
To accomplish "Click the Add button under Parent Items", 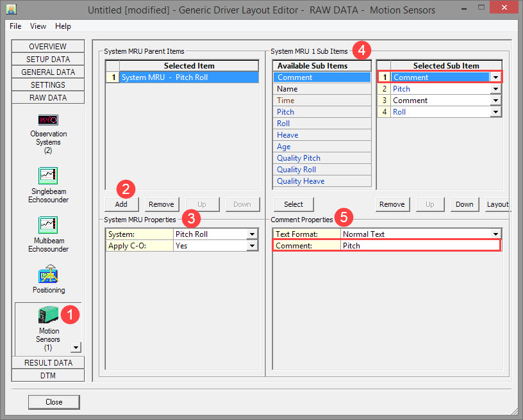I will point(121,204).
